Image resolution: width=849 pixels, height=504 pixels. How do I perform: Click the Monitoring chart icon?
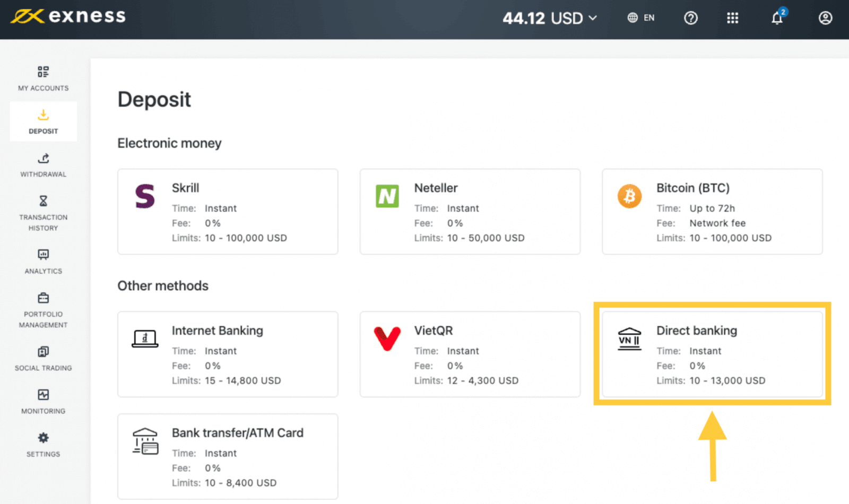click(43, 395)
